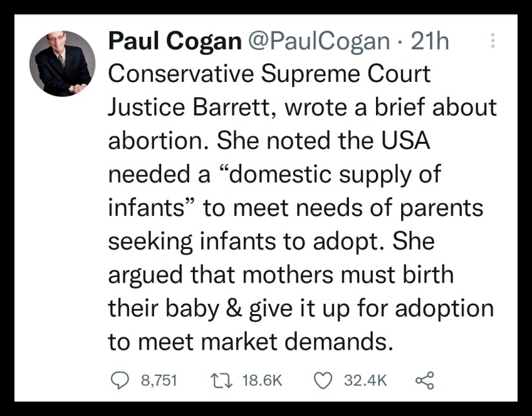Click the last line "to meet market demands."
Image resolution: width=532 pixels, height=416 pixels.
[250, 342]
